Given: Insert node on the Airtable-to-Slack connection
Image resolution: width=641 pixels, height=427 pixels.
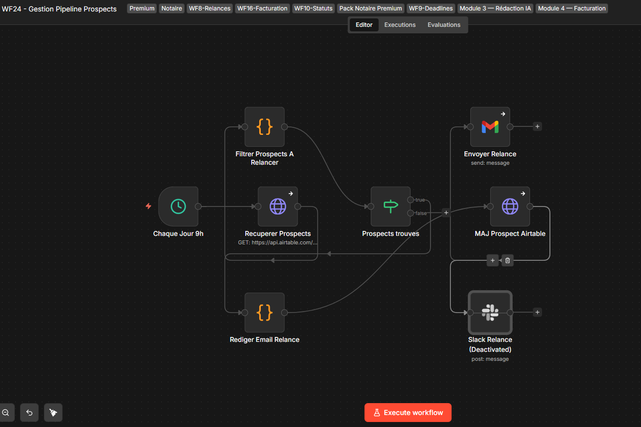Looking at the screenshot, I should (492, 260).
